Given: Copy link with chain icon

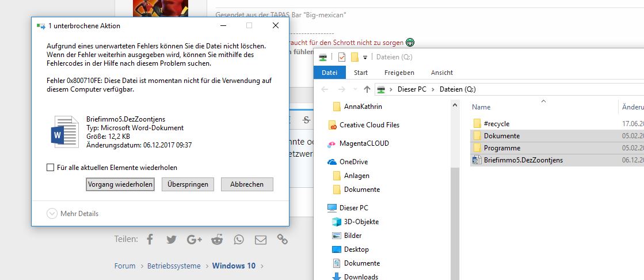Looking at the screenshot, I should coord(282,239).
